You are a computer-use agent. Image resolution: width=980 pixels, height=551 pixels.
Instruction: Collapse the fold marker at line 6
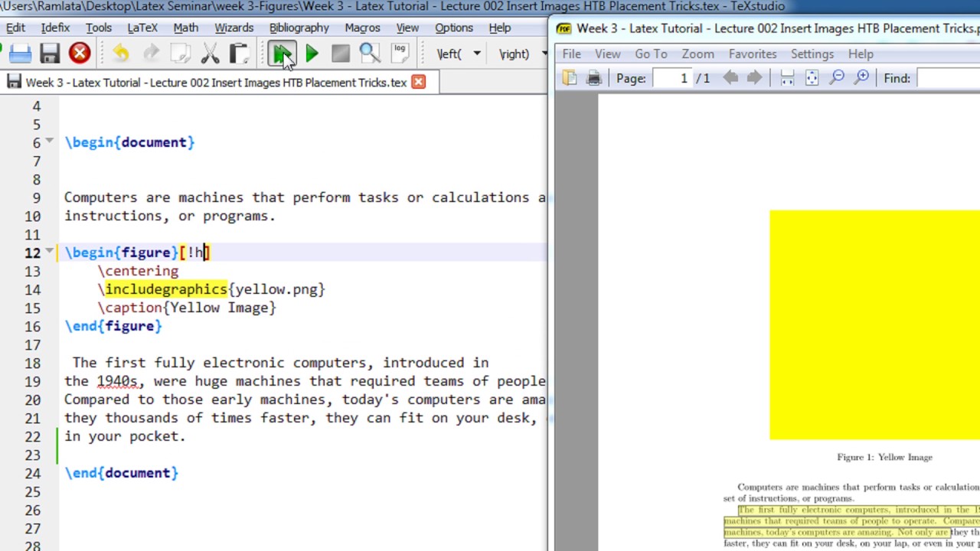click(x=50, y=141)
